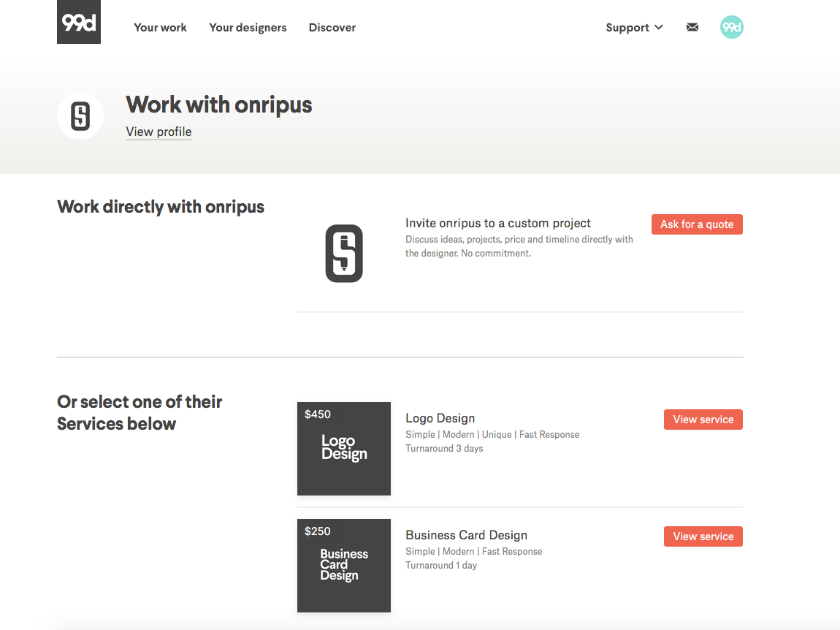Click View service for Business Card Design
840x630 pixels.
click(703, 536)
